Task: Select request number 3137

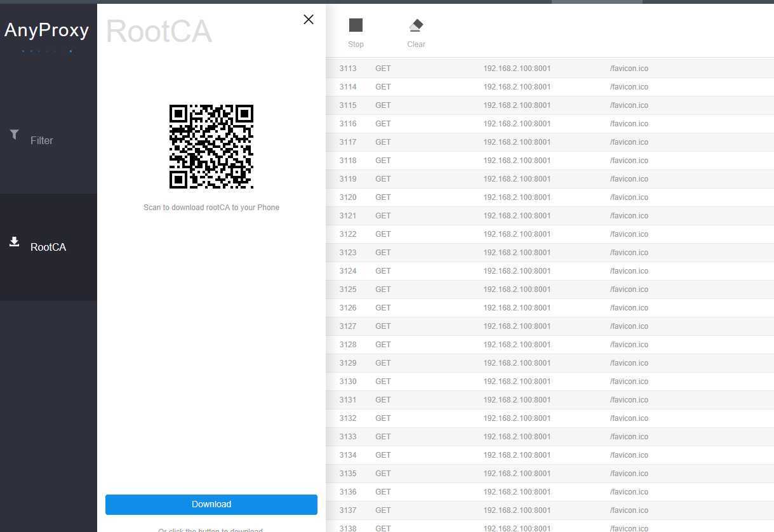Action: click(x=348, y=510)
